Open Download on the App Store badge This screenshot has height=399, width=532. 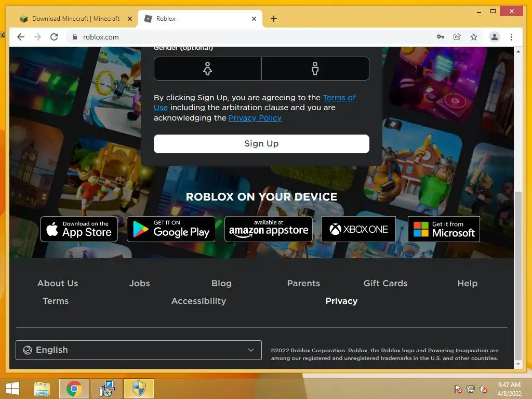(79, 229)
